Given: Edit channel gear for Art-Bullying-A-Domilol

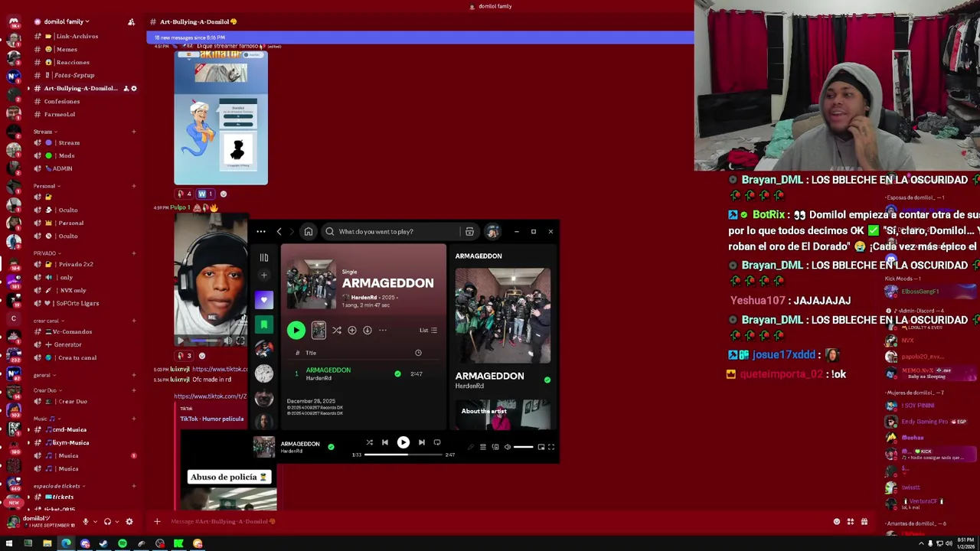Looking at the screenshot, I should 134,88.
